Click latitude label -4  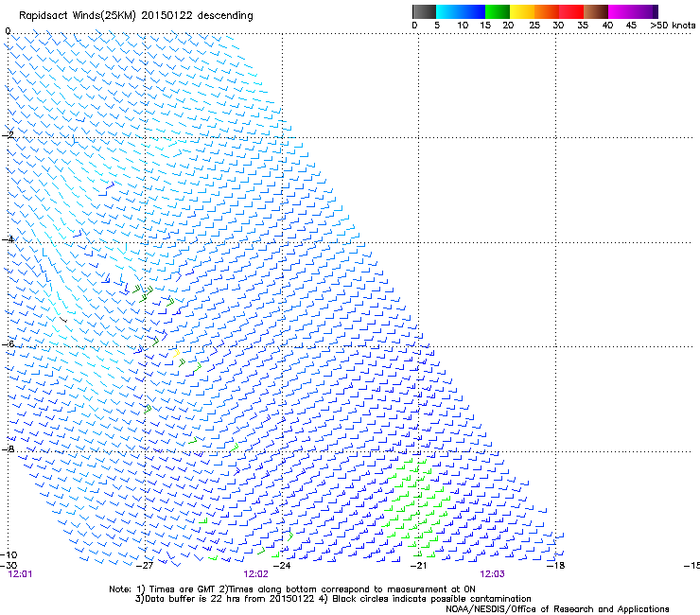(x=8, y=239)
